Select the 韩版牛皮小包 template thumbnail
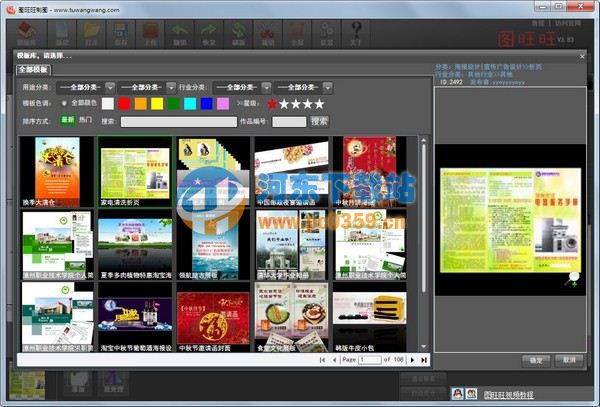Image resolution: width=600 pixels, height=407 pixels. click(370, 317)
